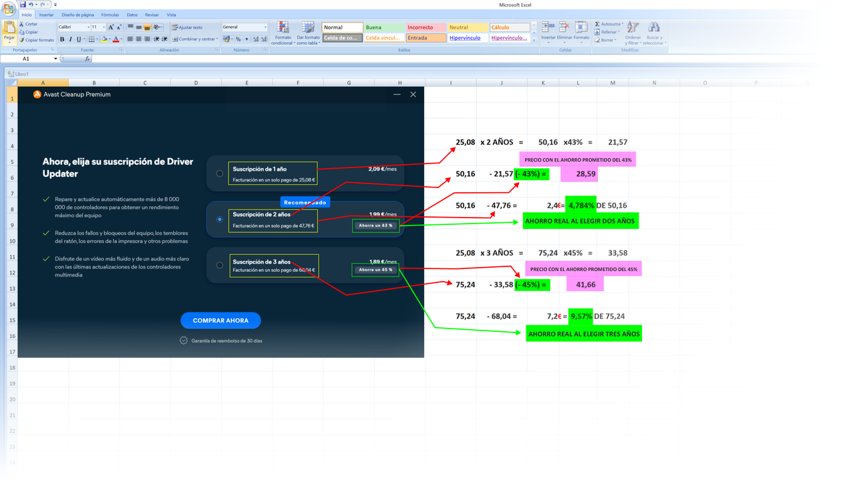Click the Formato condicional icon
Screen dimensions: 855x504
tap(283, 33)
